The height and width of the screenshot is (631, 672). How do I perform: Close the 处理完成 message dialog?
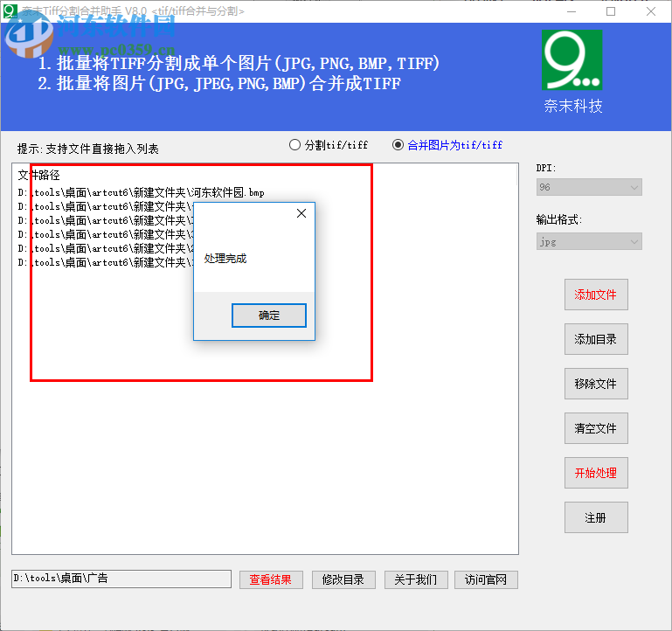click(x=301, y=213)
